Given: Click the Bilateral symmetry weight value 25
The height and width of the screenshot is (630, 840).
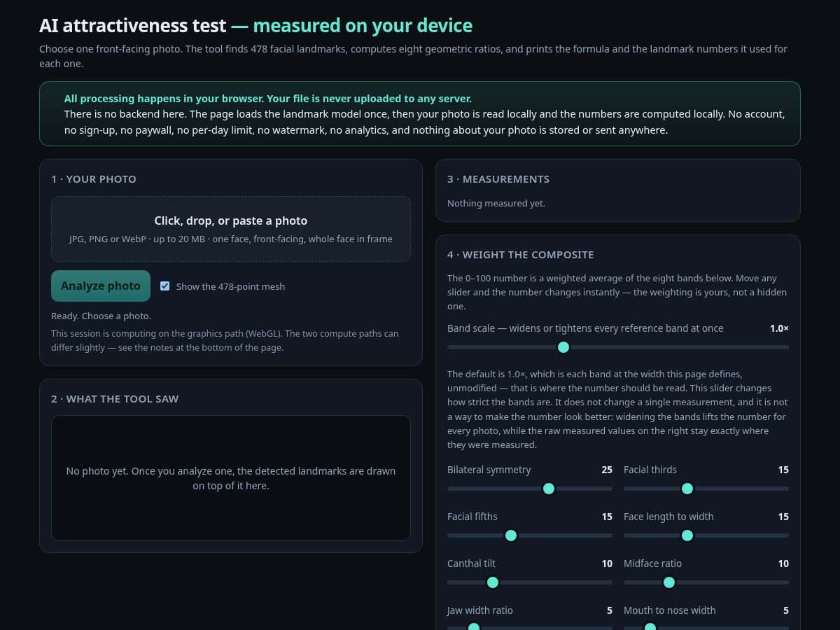Looking at the screenshot, I should pos(607,470).
